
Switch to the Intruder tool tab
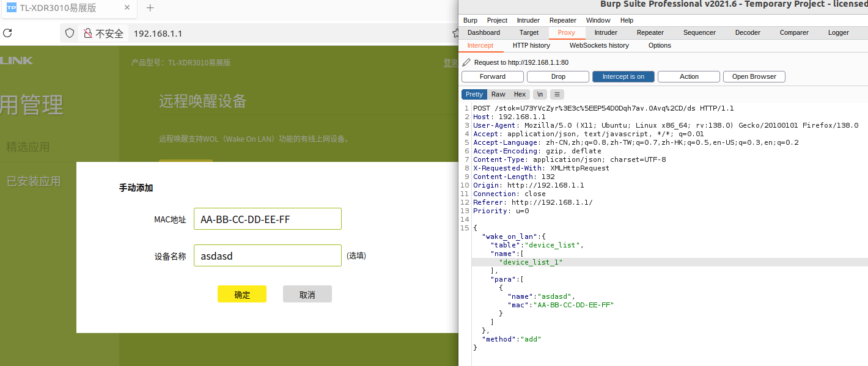[606, 32]
